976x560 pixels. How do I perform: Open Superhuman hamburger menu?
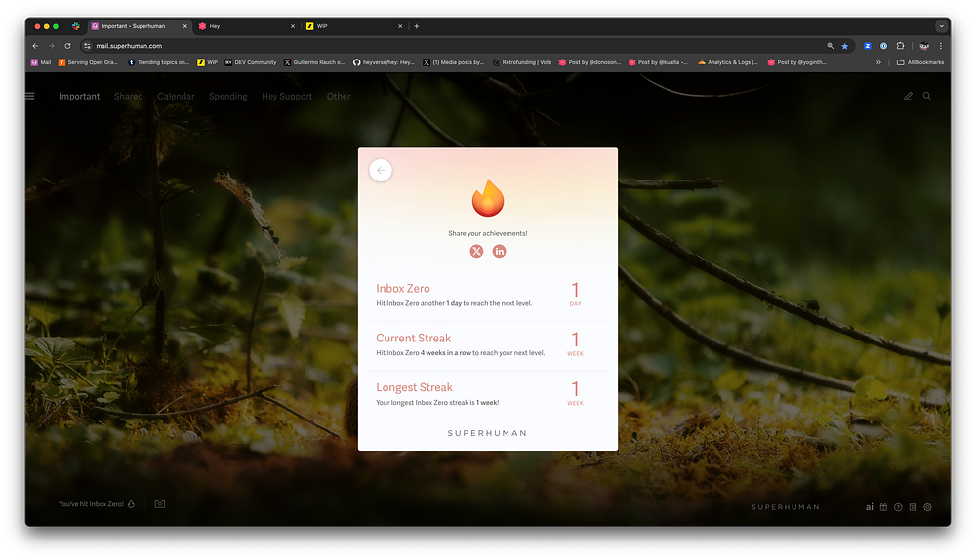coord(30,96)
